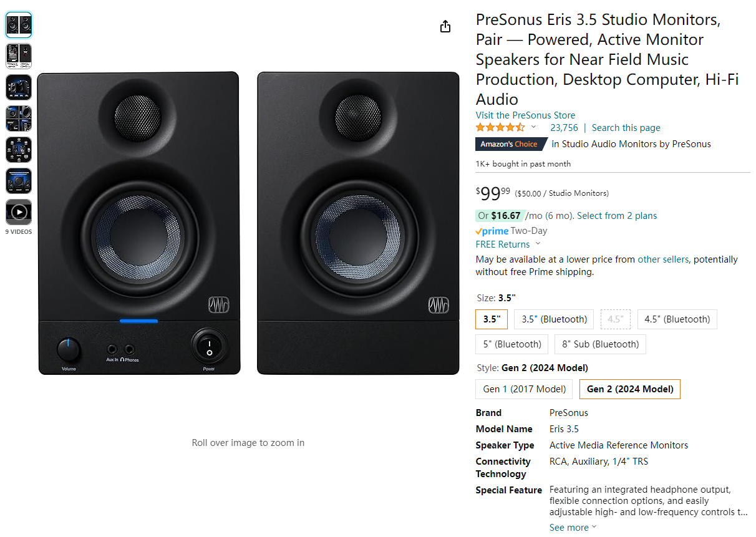Select the 8" Sub (Bluetooth) size
Screen dimensions: 756x537
[600, 344]
